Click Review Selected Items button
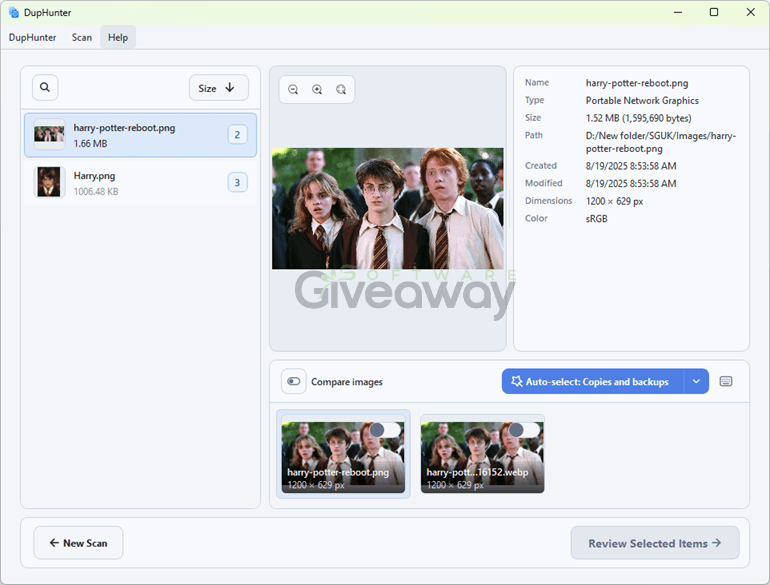This screenshot has height=585, width=770. 655,543
